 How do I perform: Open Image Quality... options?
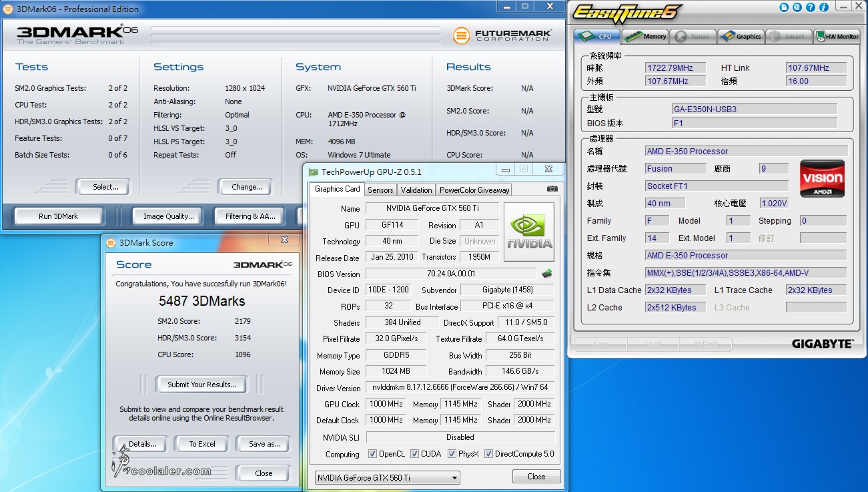(168, 216)
